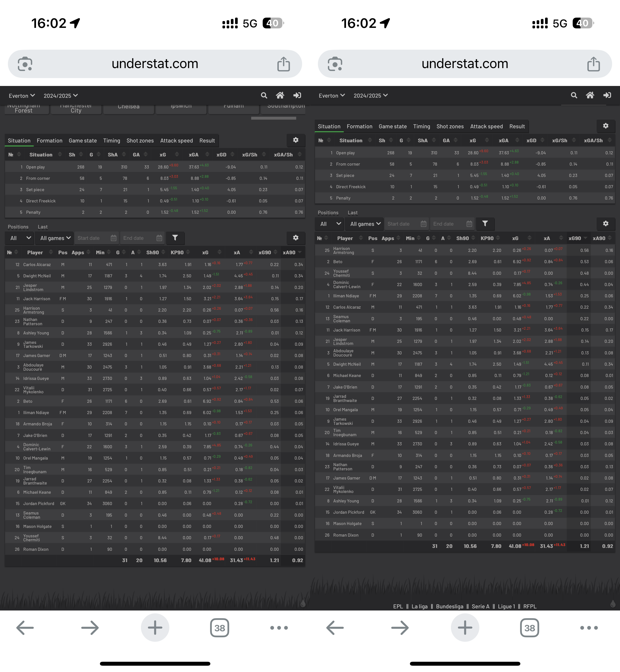Open new tab plus button in left browser
Image resolution: width=620 pixels, height=672 pixels.
pos(155,628)
